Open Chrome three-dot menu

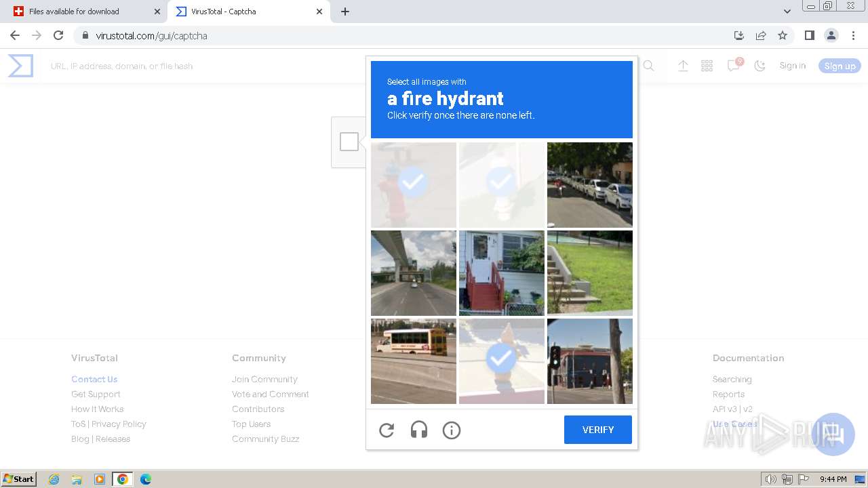click(x=853, y=35)
